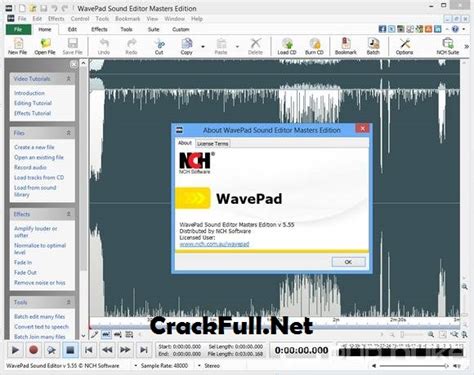
Task: Open the Stereo channel dropdown in status bar
Action: pos(199,366)
